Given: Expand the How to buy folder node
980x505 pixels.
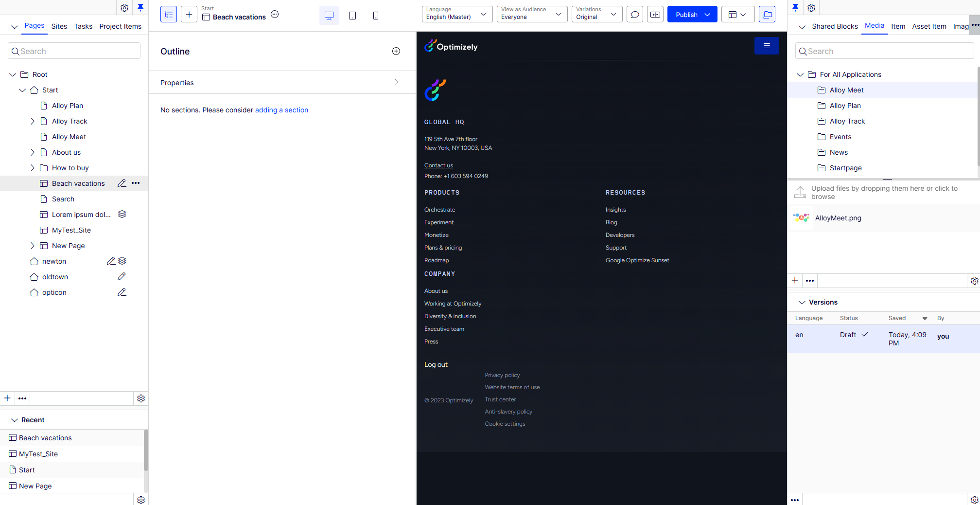Looking at the screenshot, I should (33, 168).
